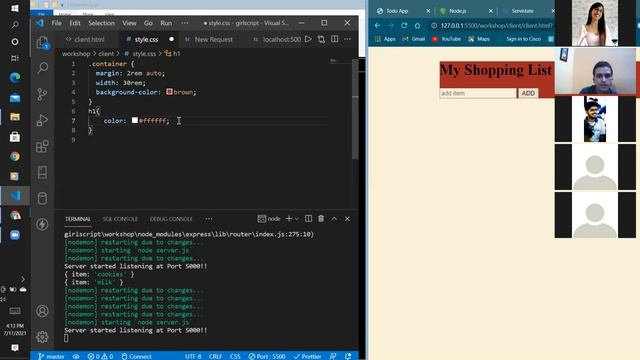Image resolution: width=640 pixels, height=360 pixels.
Task: Click the run play icon in editor toolbar
Action: pyautogui.click(x=309, y=39)
